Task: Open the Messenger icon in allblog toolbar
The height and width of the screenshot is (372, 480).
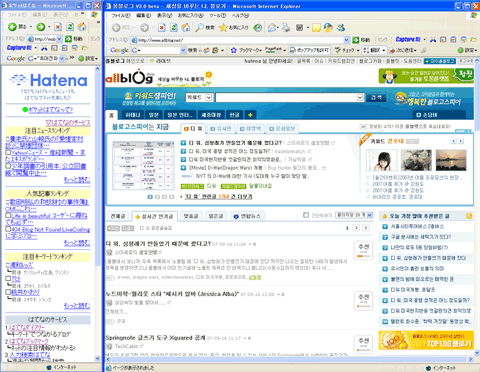Action: pos(340,28)
